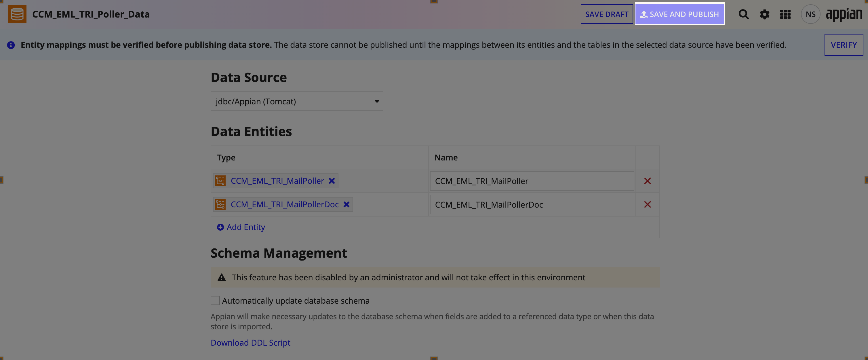This screenshot has width=868, height=360.
Task: Open the navigation grid menu
Action: (785, 14)
